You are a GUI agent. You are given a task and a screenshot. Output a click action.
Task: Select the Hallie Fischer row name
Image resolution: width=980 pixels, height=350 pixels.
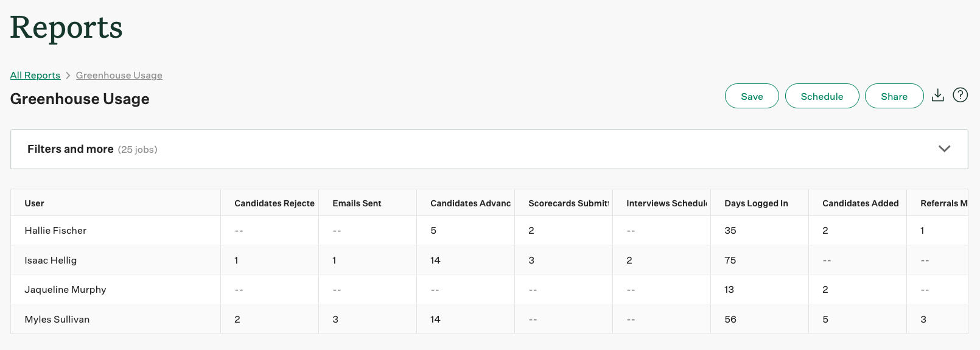[55, 231]
